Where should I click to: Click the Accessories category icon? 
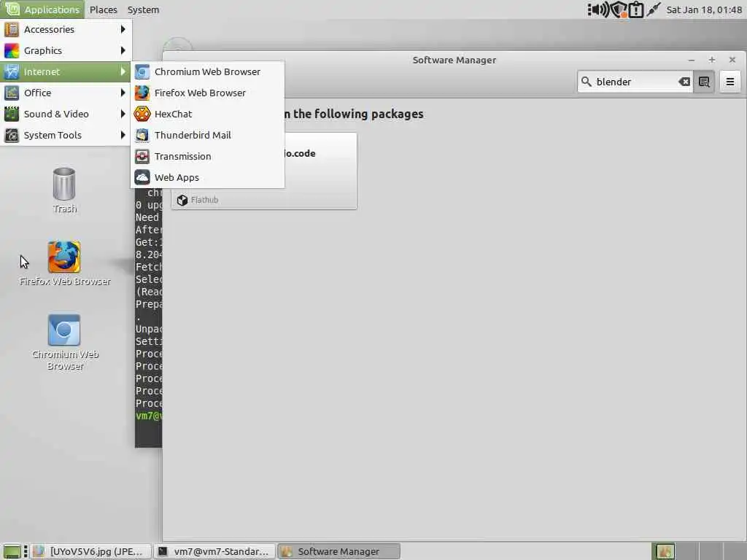[x=12, y=29]
